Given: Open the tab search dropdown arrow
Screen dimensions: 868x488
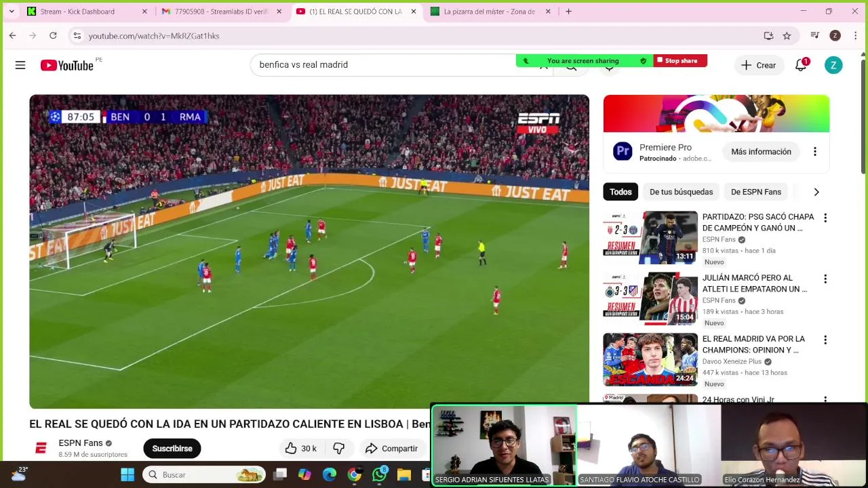Looking at the screenshot, I should click(x=11, y=12).
